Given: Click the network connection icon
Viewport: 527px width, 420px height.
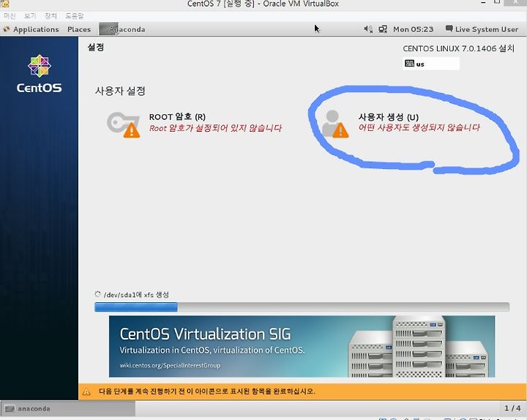Looking at the screenshot, I should click(x=383, y=29).
